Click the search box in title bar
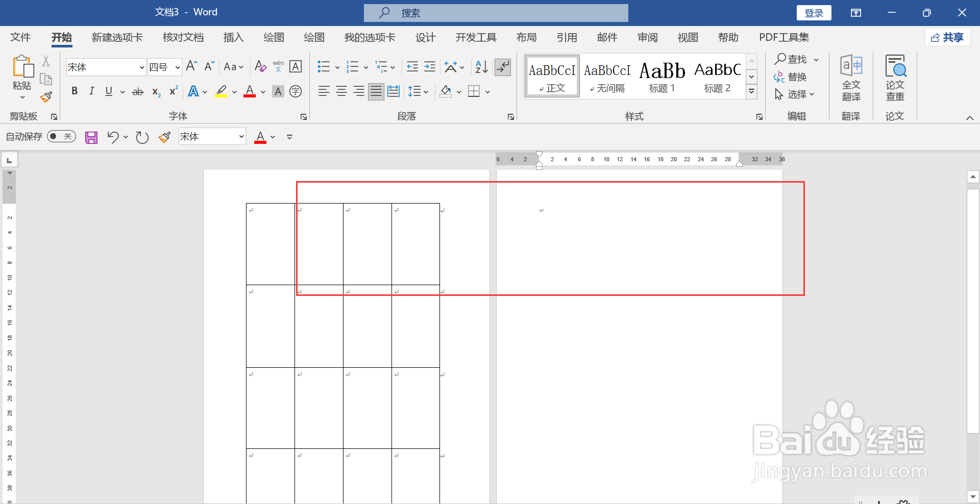980x504 pixels. tap(496, 13)
